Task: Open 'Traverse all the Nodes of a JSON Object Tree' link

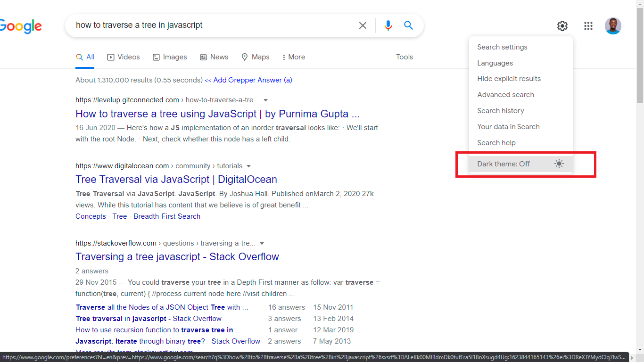Action: [162, 307]
